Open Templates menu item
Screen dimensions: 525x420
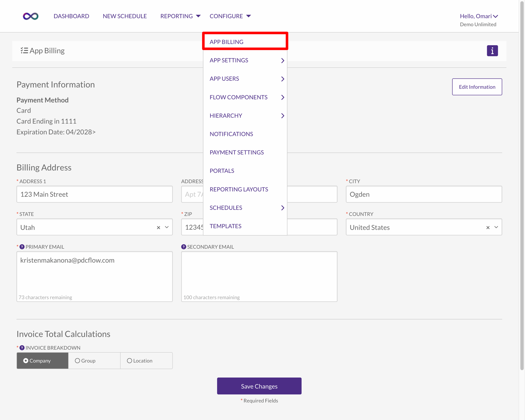coord(245,226)
